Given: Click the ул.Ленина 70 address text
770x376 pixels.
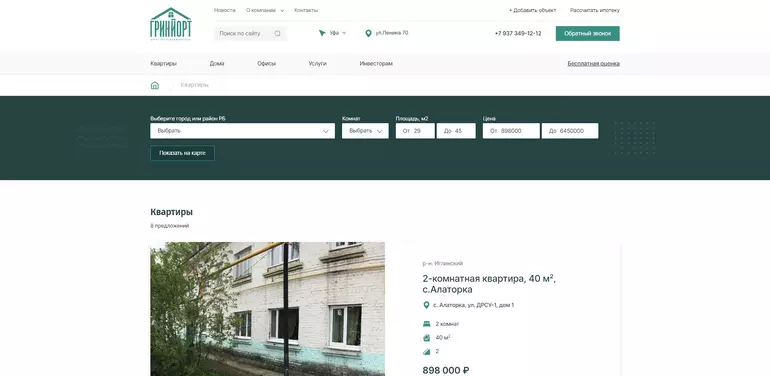Looking at the screenshot, I should coord(392,33).
